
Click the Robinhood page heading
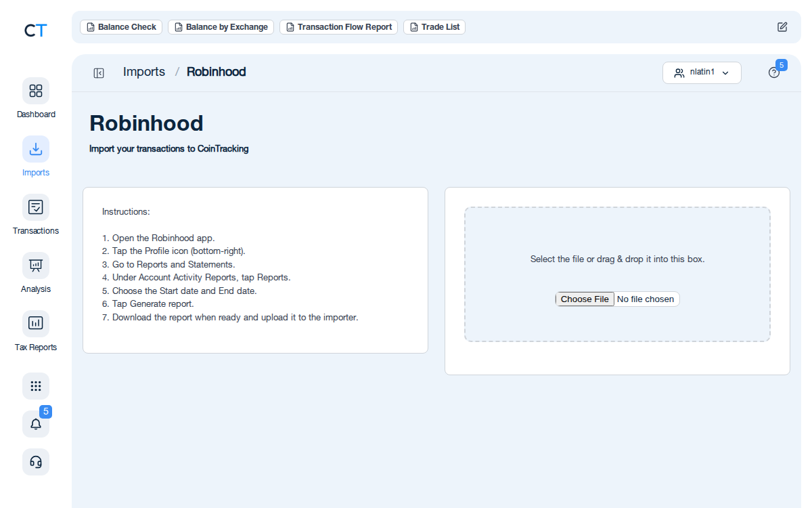[146, 123]
